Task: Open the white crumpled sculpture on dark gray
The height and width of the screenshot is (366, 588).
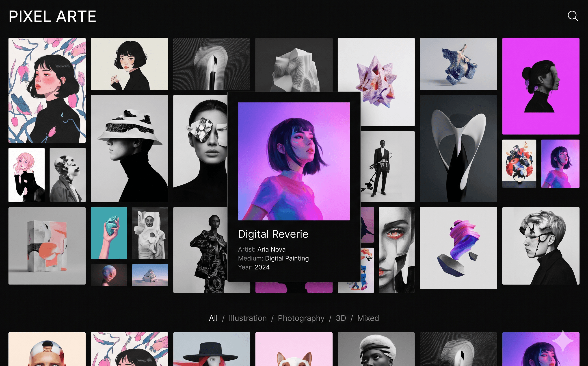Action: 294,65
